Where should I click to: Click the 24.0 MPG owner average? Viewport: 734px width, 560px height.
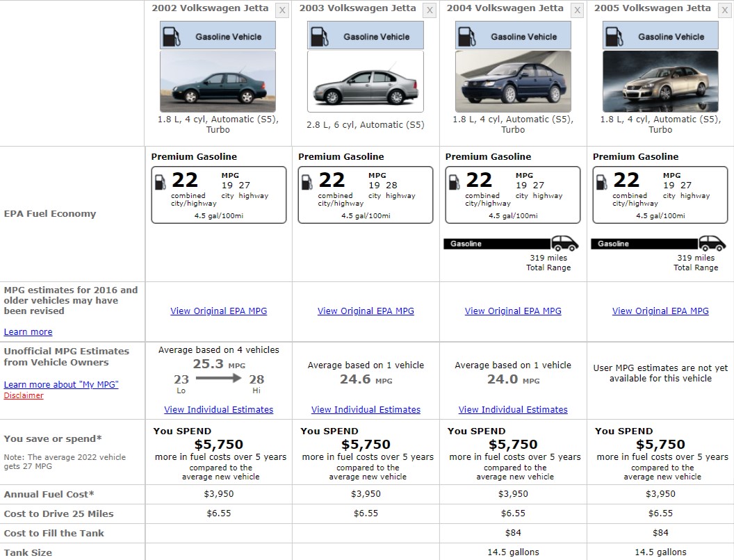[x=513, y=379]
